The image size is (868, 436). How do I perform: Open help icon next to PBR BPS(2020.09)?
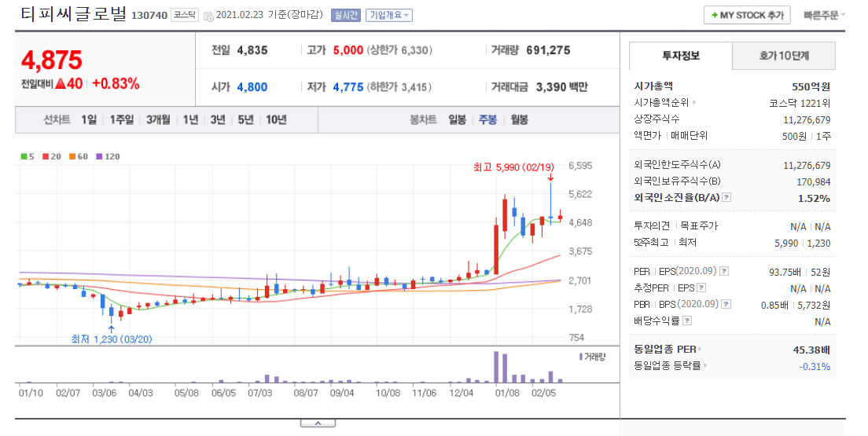coord(726,304)
